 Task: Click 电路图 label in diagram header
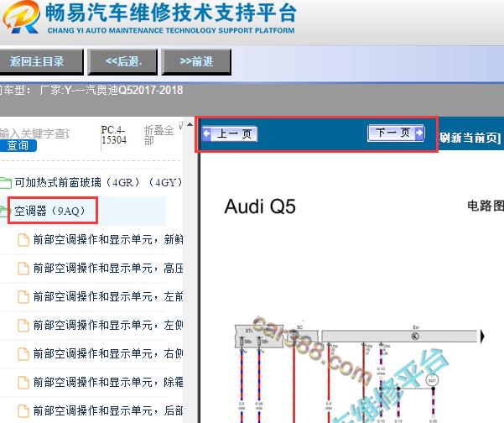486,206
